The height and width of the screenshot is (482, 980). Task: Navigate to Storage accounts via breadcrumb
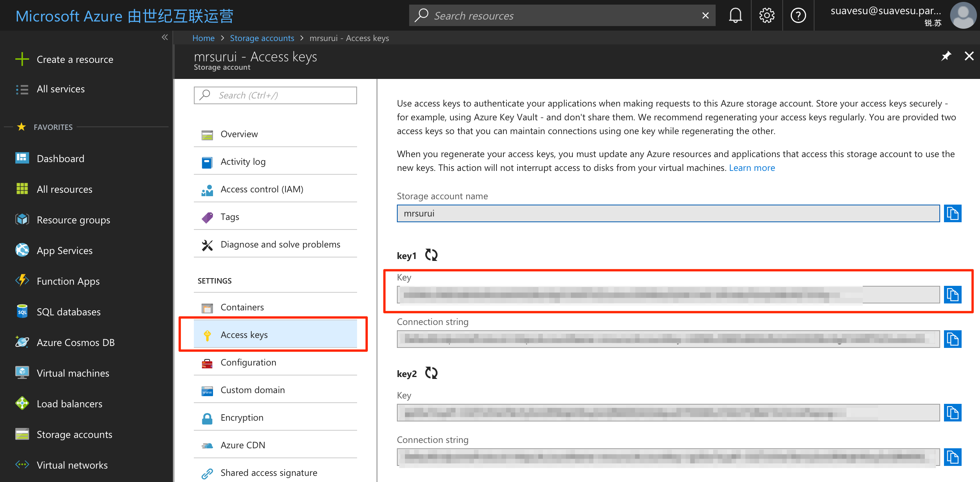click(x=262, y=38)
